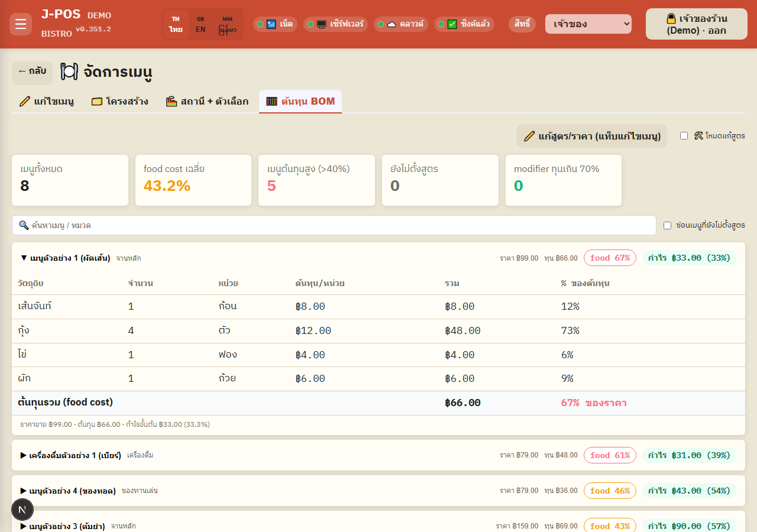
Task: Click the กำไร ฿43.00 (54%) badge
Action: pyautogui.click(x=689, y=491)
